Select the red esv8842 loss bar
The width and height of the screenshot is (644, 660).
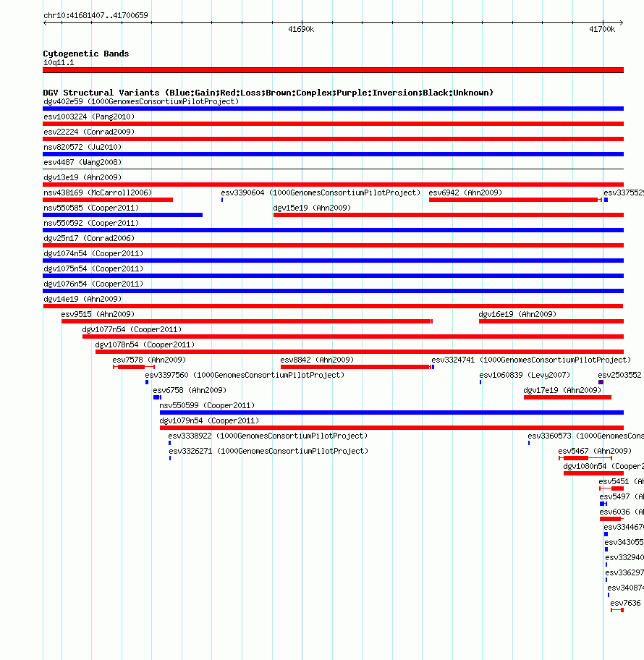(356, 367)
